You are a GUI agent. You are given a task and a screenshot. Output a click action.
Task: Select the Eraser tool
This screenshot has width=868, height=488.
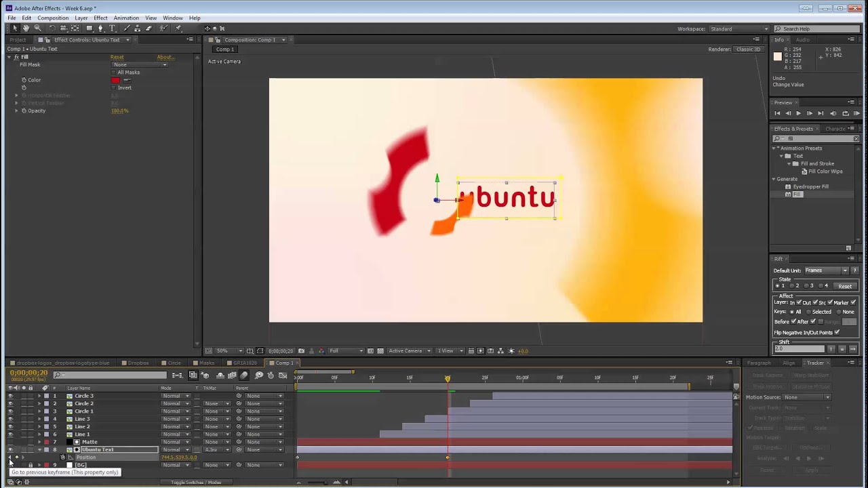[x=149, y=28]
